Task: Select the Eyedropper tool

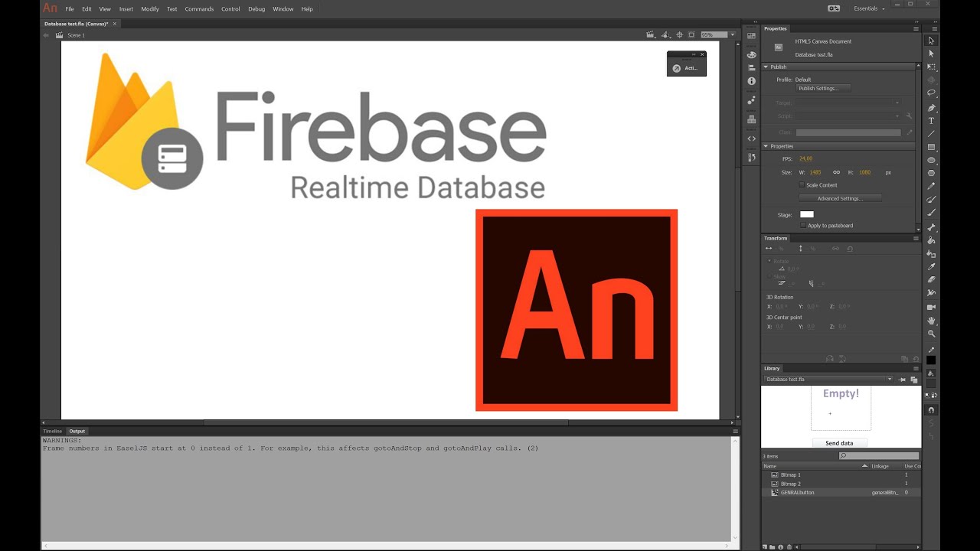Action: 931,266
